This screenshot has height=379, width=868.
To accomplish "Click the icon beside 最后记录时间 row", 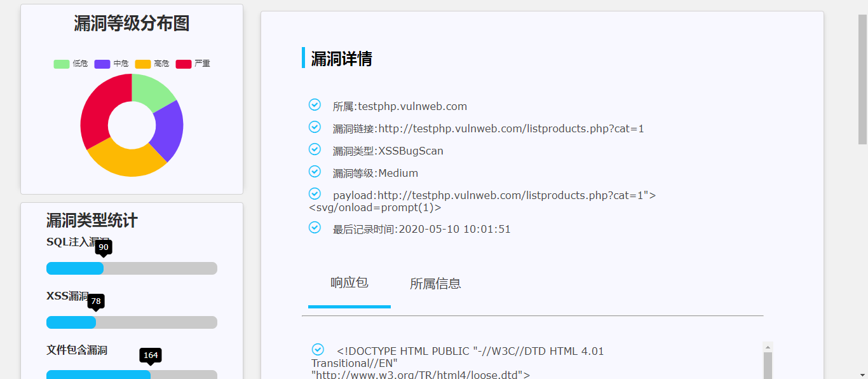I will tap(315, 226).
